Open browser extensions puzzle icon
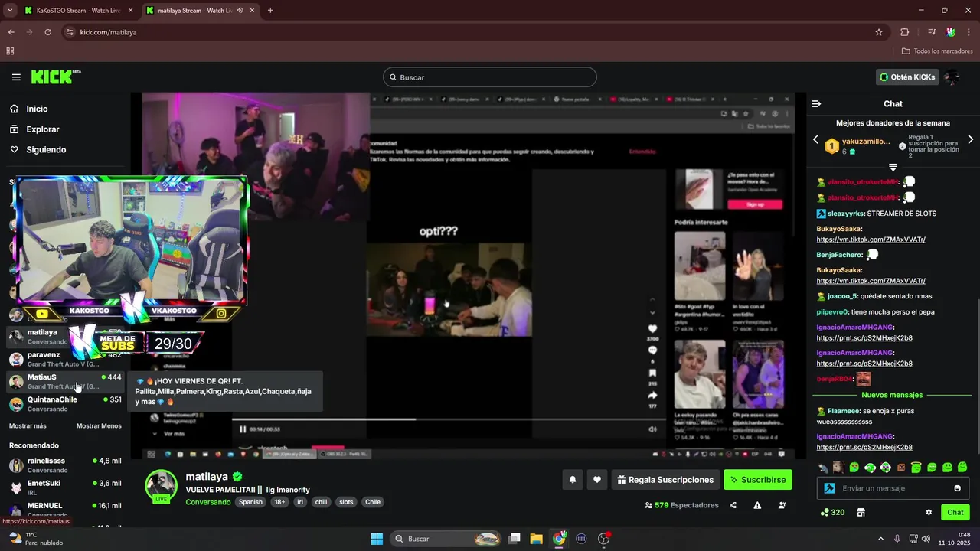Viewport: 980px width, 551px height. coord(904,32)
